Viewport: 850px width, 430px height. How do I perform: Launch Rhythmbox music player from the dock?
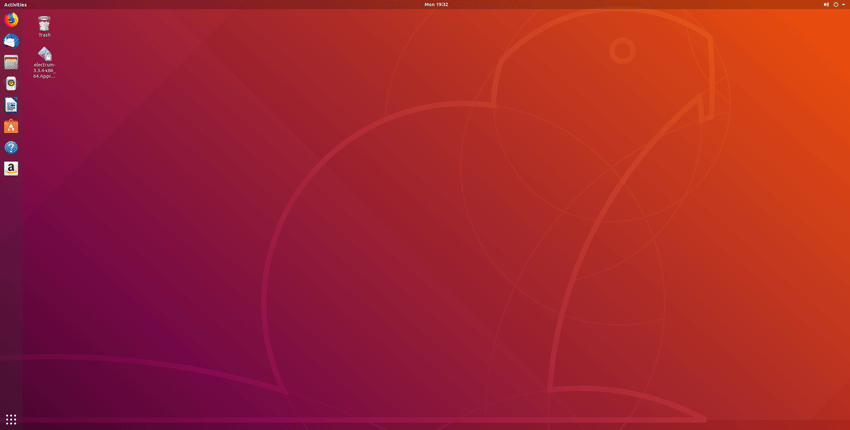click(x=11, y=84)
